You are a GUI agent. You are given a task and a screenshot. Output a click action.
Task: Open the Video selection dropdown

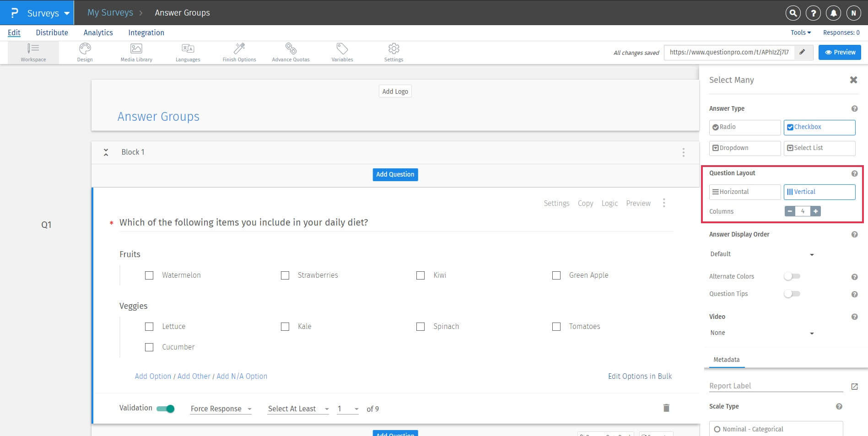click(x=761, y=333)
